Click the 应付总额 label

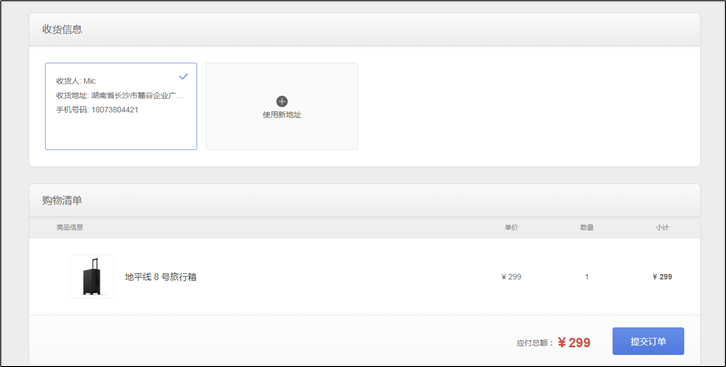pos(535,343)
